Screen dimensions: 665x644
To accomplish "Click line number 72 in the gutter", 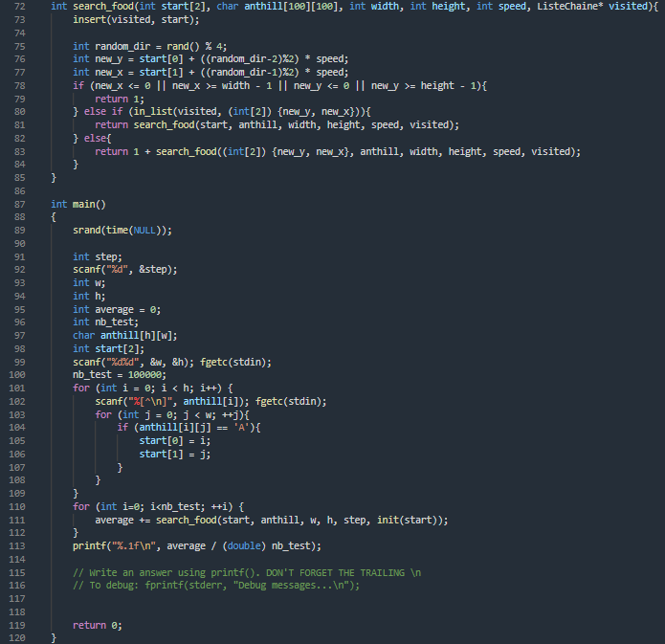I will [x=17, y=7].
